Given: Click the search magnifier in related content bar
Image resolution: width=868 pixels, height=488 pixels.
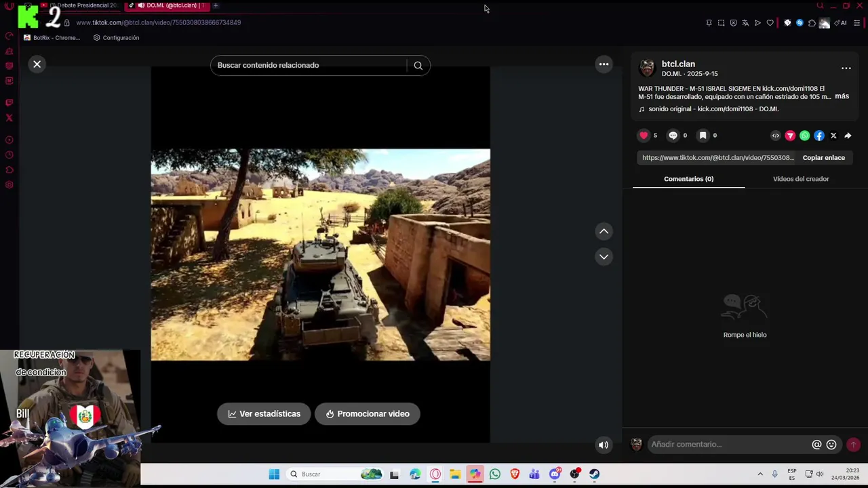Looking at the screenshot, I should tap(418, 65).
